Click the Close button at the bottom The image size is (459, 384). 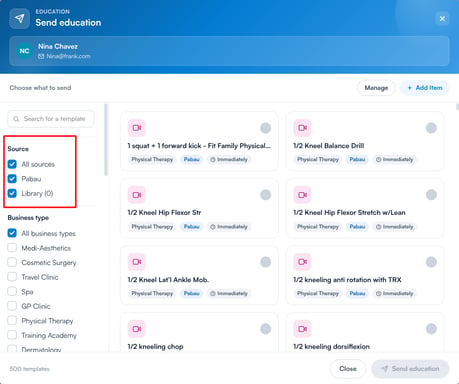pyautogui.click(x=348, y=369)
